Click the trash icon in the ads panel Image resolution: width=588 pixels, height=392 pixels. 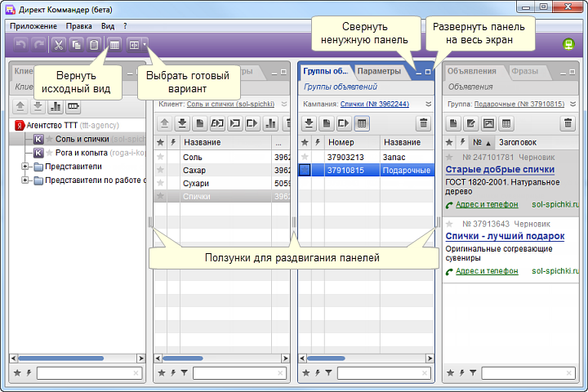[568, 123]
